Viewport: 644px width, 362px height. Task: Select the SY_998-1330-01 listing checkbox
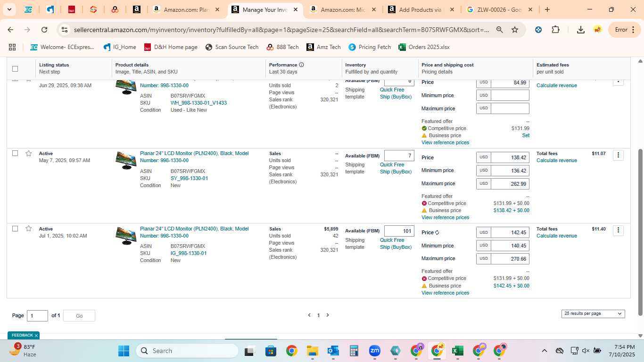15,153
